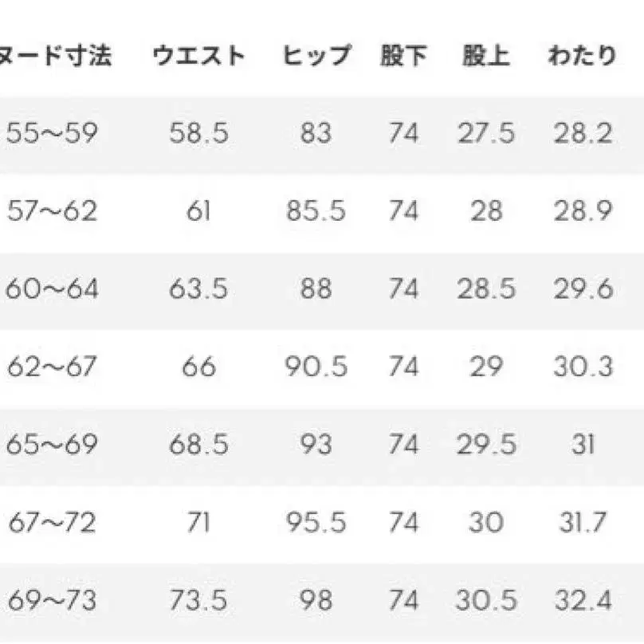Select the 32.4 わたり value
The image size is (644, 644).
(583, 599)
